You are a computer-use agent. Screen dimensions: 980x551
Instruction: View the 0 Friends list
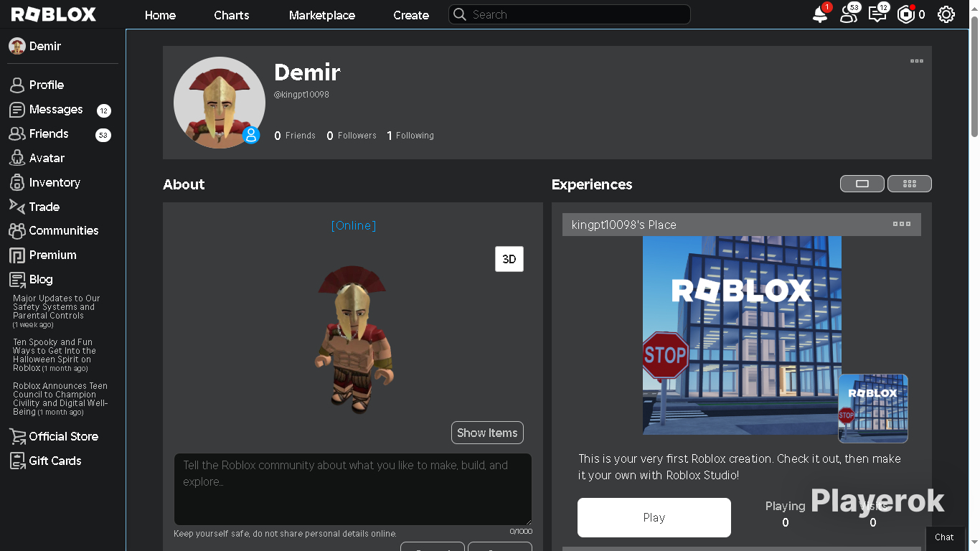[x=295, y=136]
